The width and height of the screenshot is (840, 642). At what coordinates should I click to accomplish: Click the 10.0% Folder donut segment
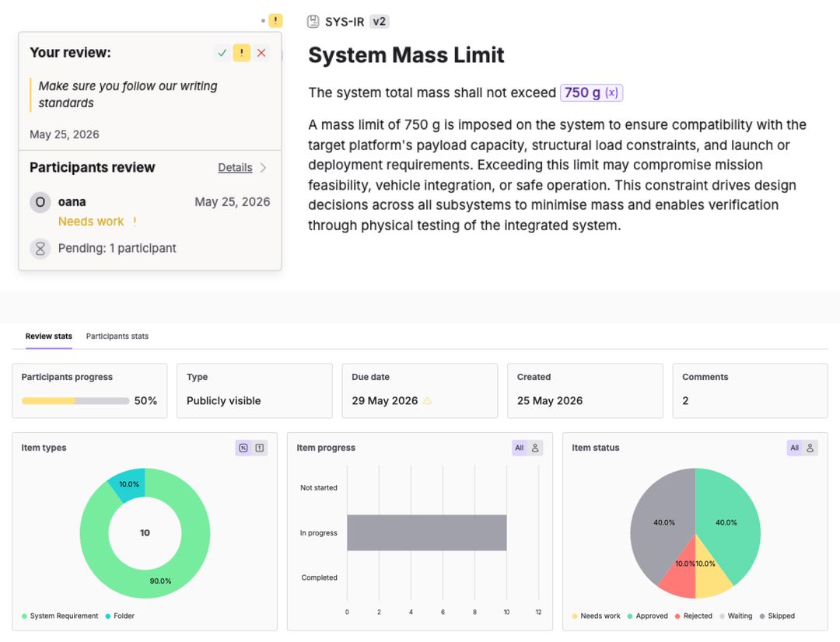click(129, 483)
